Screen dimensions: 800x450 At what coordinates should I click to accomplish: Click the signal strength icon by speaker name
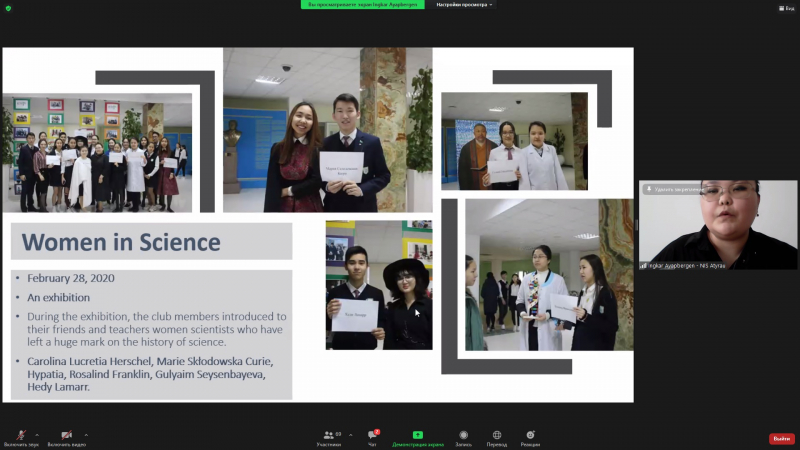pos(644,265)
